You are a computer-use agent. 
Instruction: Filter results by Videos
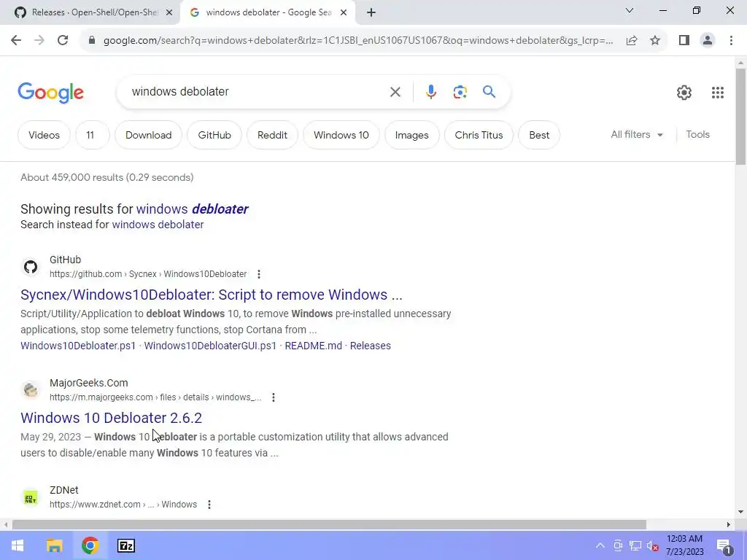pyautogui.click(x=44, y=135)
